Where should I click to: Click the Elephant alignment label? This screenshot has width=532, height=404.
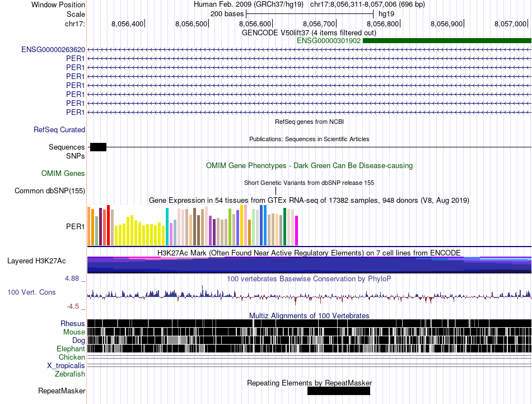[x=71, y=349]
